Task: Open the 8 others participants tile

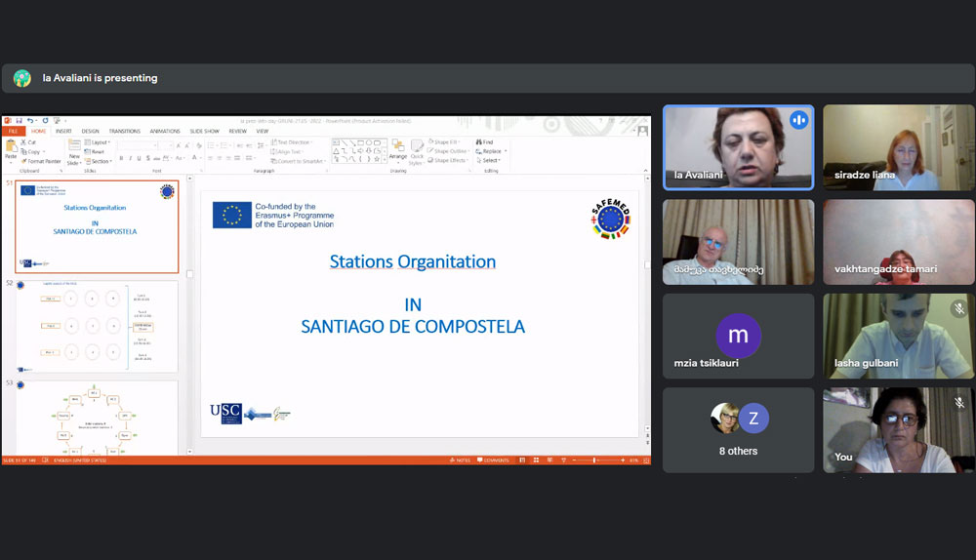Action: pyautogui.click(x=738, y=429)
